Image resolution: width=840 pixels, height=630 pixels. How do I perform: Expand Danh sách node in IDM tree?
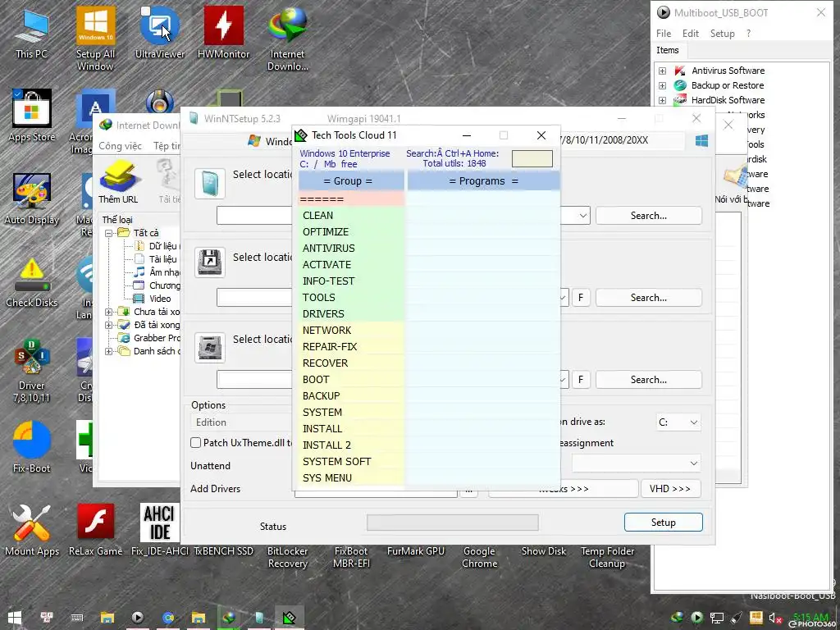[x=108, y=351]
